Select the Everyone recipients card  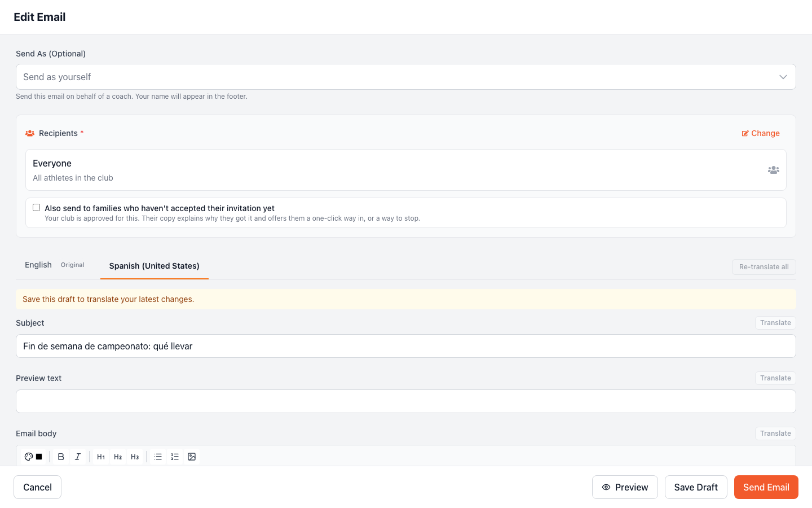tap(406, 170)
